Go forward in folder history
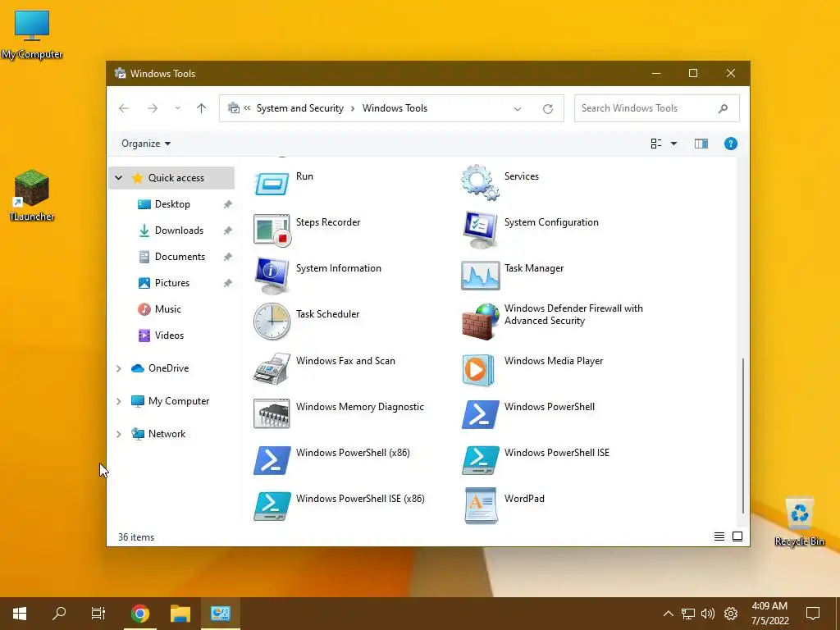 pyautogui.click(x=153, y=108)
